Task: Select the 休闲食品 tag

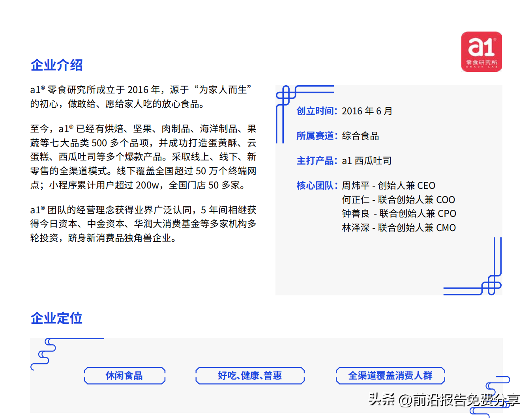Action: click(125, 376)
